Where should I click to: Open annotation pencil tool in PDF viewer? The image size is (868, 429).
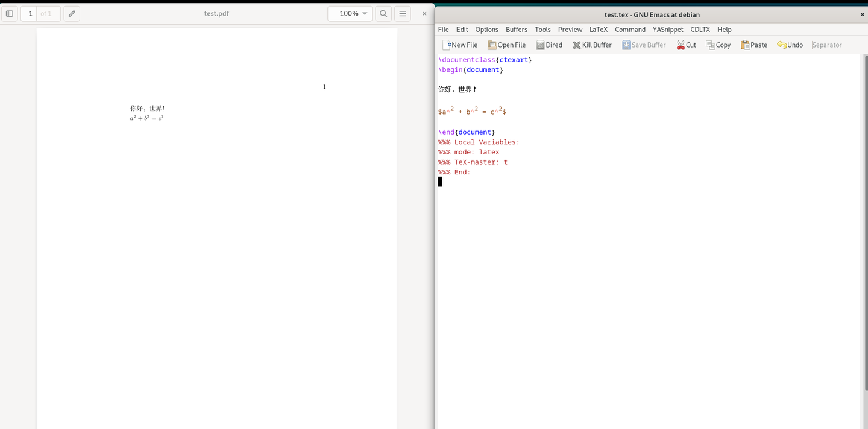(x=72, y=13)
